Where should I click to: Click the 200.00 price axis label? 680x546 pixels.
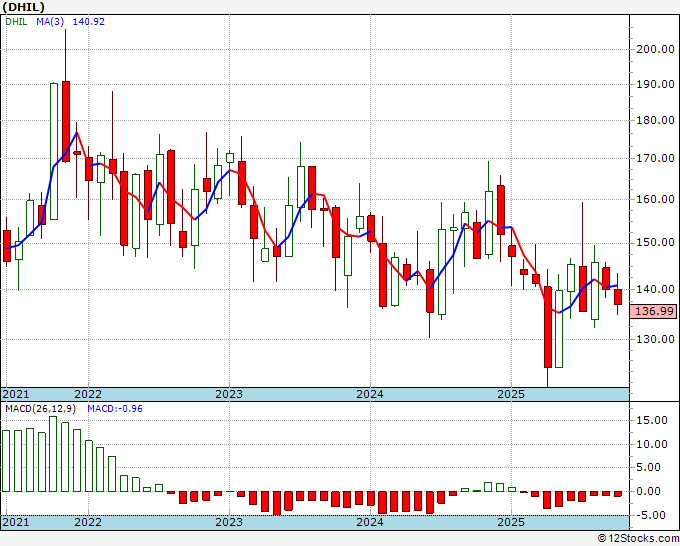coord(655,49)
